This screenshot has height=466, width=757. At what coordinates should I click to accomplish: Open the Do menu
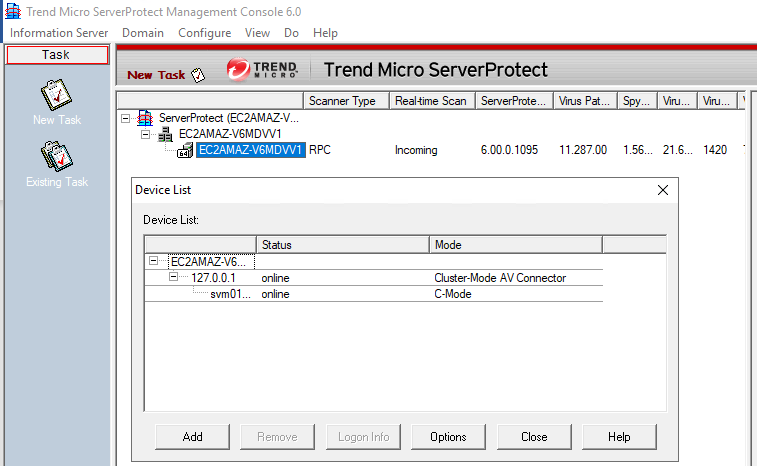point(291,33)
